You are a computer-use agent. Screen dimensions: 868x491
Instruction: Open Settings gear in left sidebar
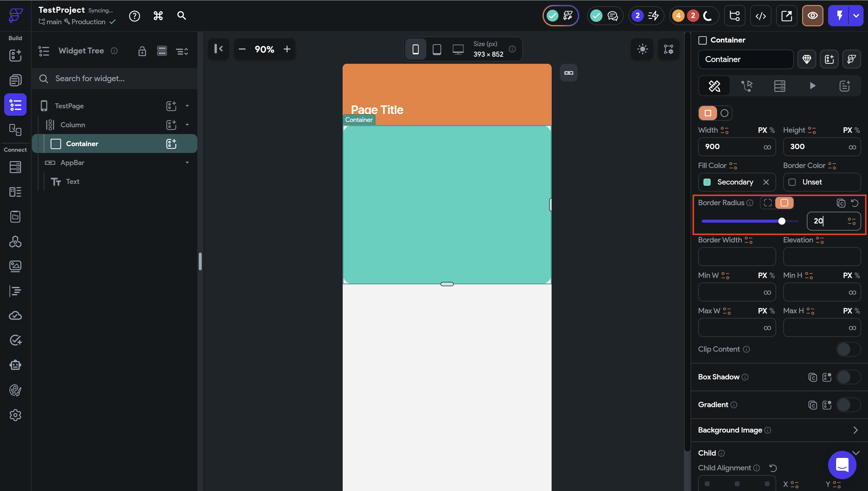[15, 415]
